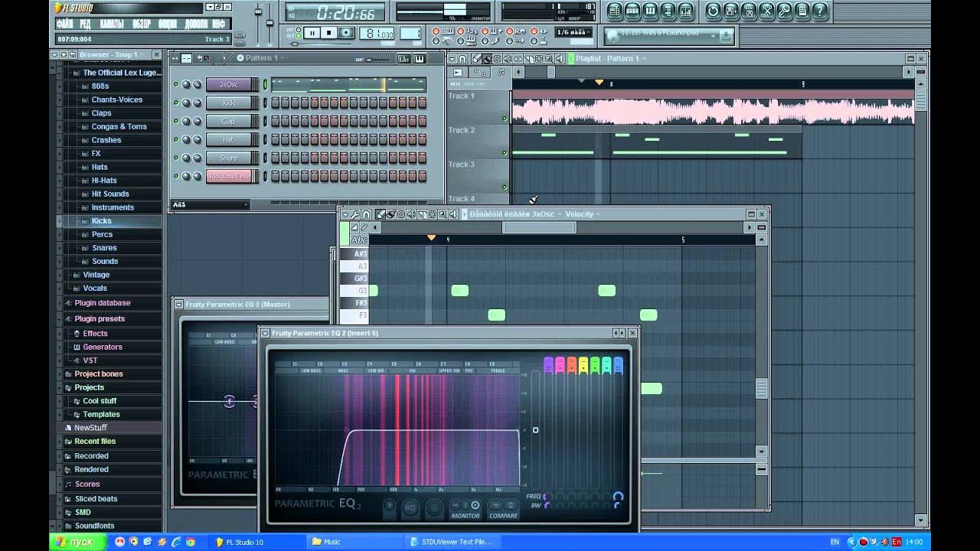Click the stop button in transport
980x551 pixels.
point(329,33)
